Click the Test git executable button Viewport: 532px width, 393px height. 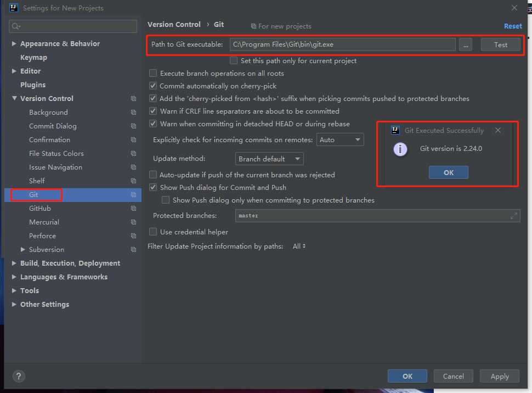(x=500, y=44)
